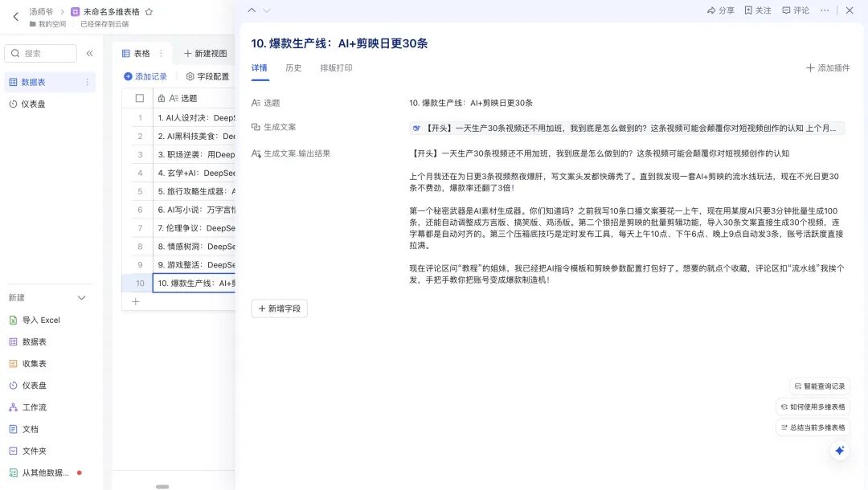This screenshot has height=490, width=868.
Task: Click the 选题 column header
Action: coord(194,99)
